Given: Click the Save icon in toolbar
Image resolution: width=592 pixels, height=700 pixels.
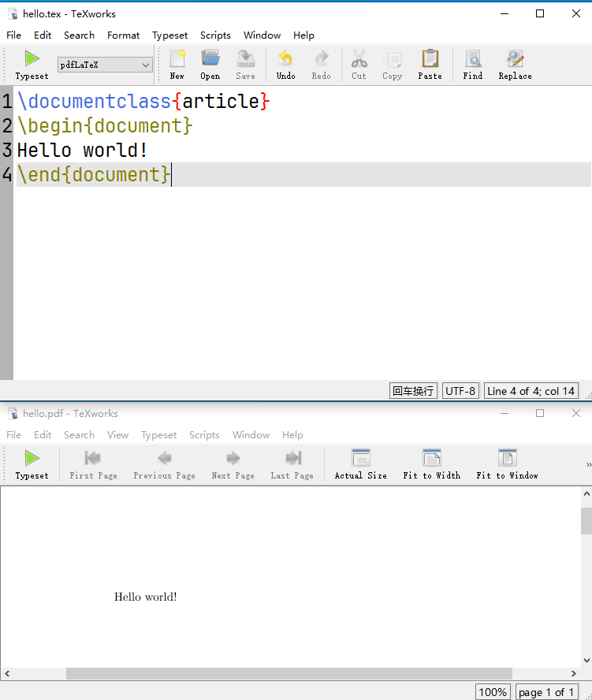Looking at the screenshot, I should coord(246,65).
